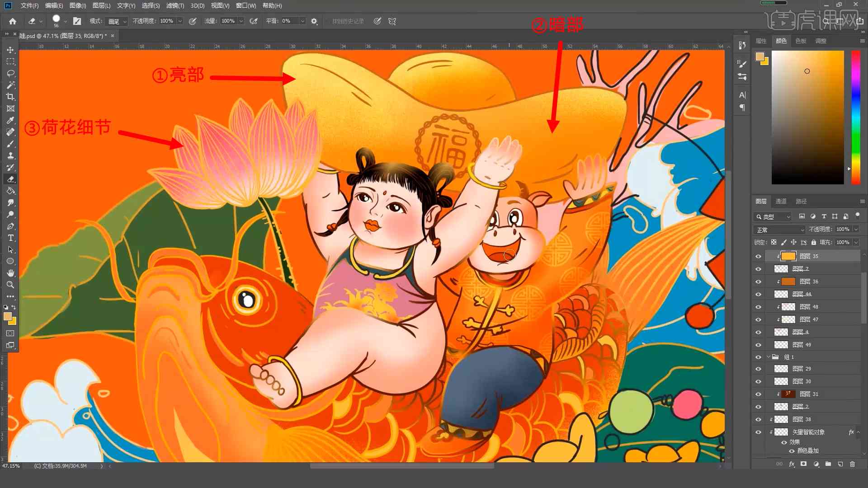Pick a color in the color field
This screenshot has width=868, height=488.
point(807,117)
